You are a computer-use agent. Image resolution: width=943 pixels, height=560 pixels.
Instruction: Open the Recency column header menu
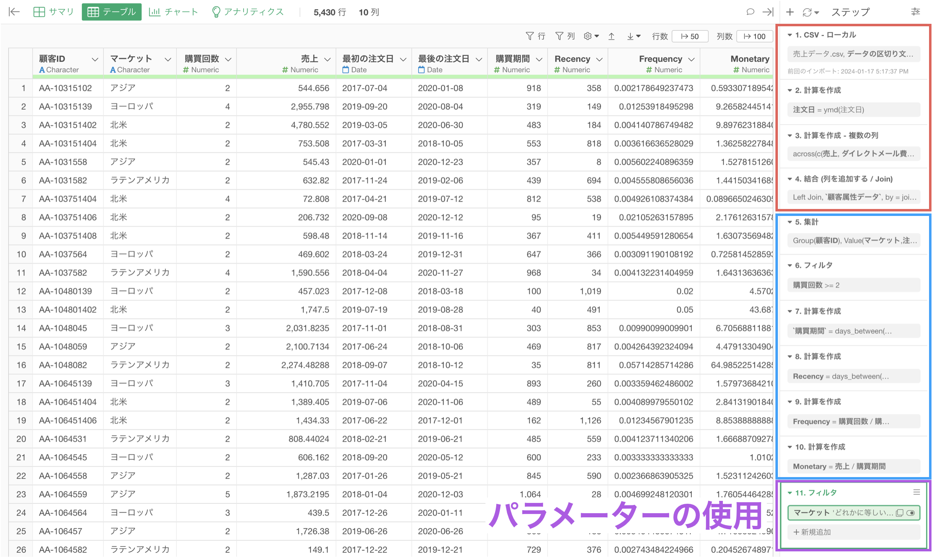(599, 60)
